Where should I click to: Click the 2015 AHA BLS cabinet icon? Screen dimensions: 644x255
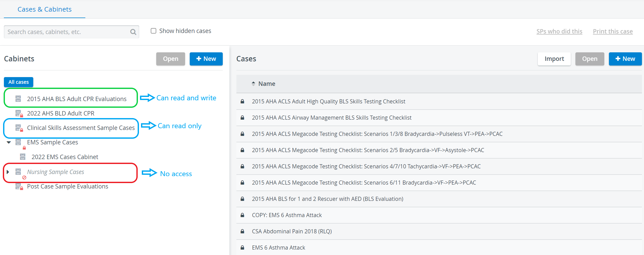point(18,99)
